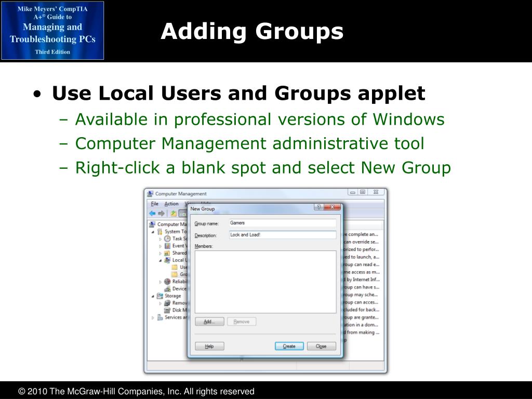Click the description row 'from making ...'

tap(362, 332)
